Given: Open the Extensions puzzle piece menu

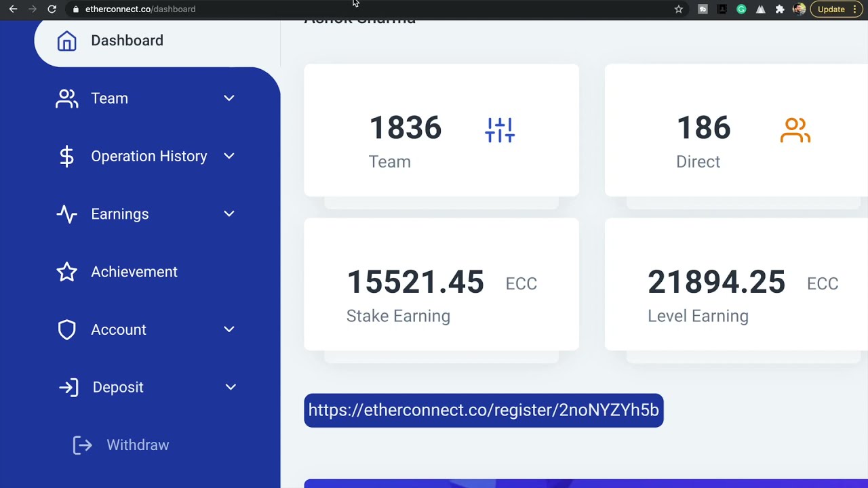Looking at the screenshot, I should click(x=780, y=9).
